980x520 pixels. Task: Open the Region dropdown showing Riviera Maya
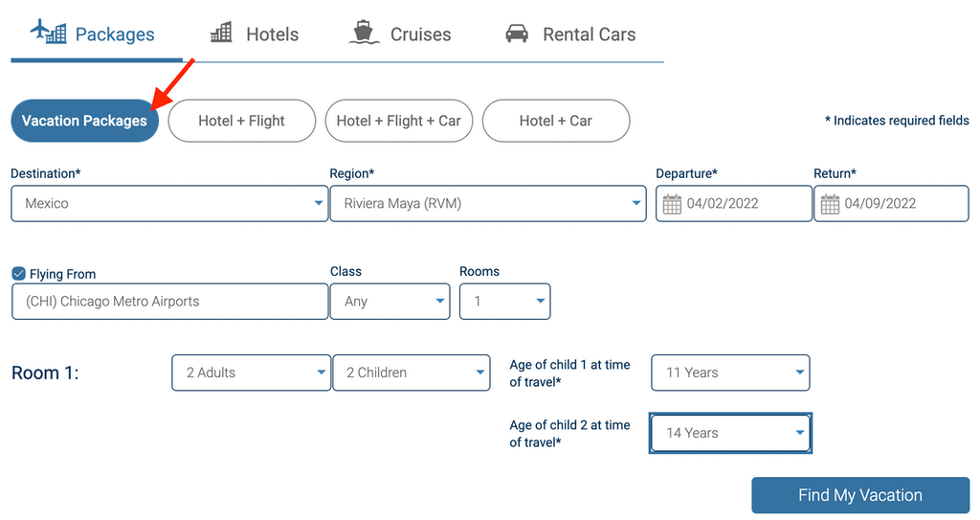[x=488, y=204]
